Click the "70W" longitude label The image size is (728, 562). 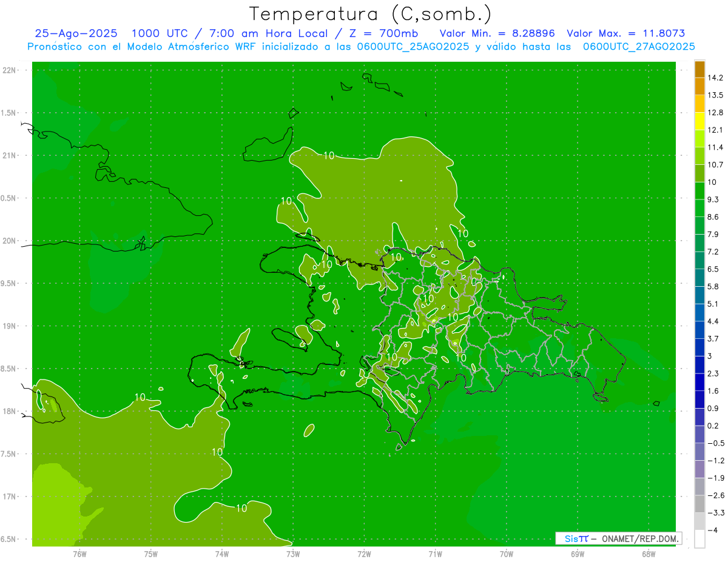[x=507, y=554]
